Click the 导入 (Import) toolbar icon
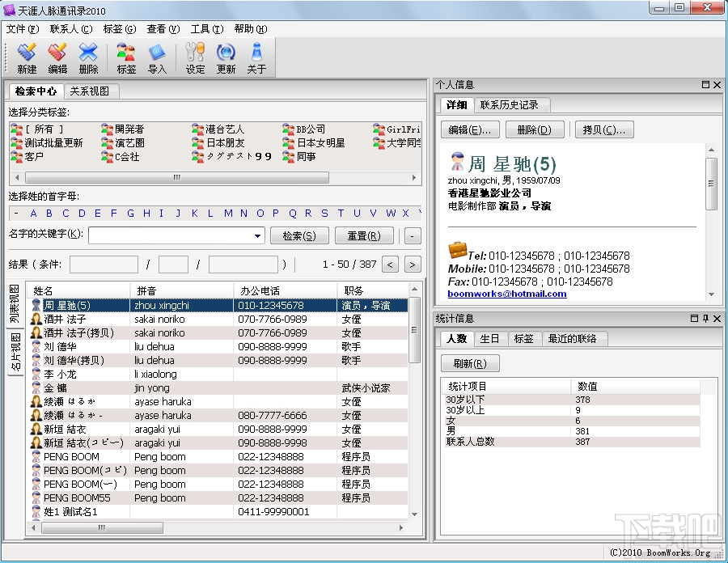 (157, 58)
